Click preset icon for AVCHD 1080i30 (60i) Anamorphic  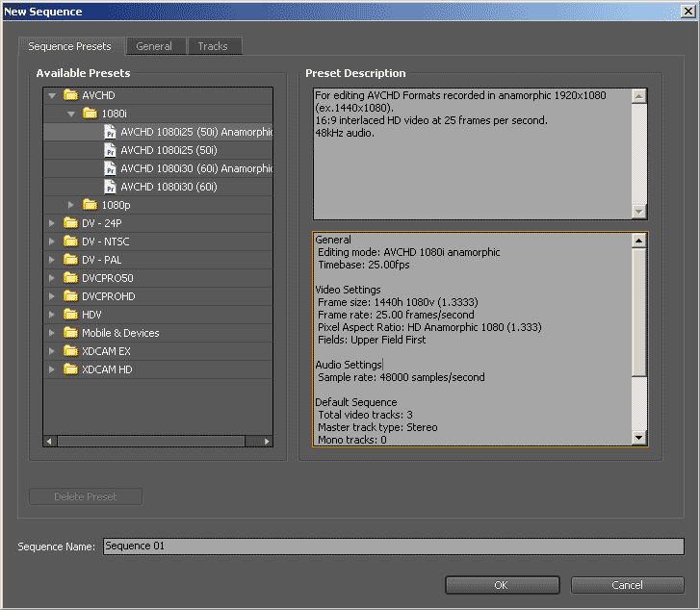click(x=110, y=168)
